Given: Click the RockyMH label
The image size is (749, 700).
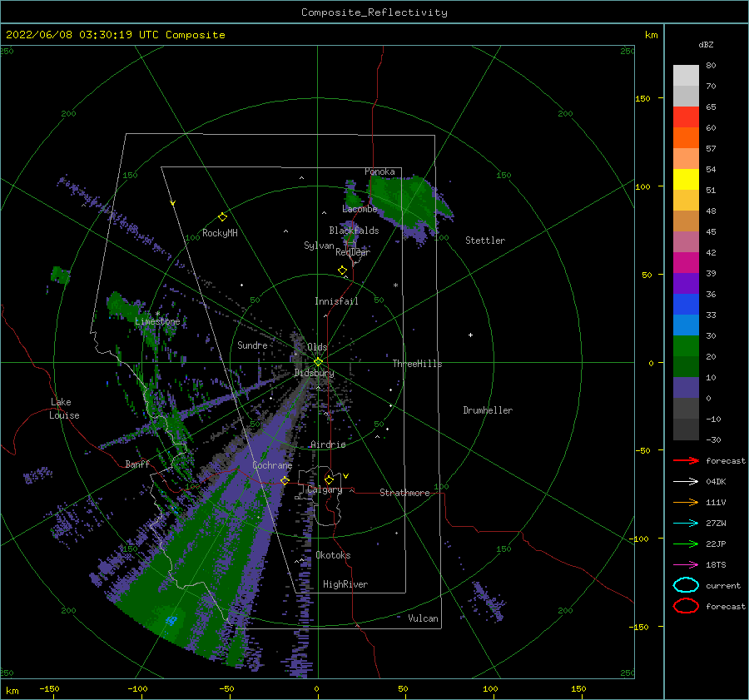Looking at the screenshot, I should coord(220,233).
